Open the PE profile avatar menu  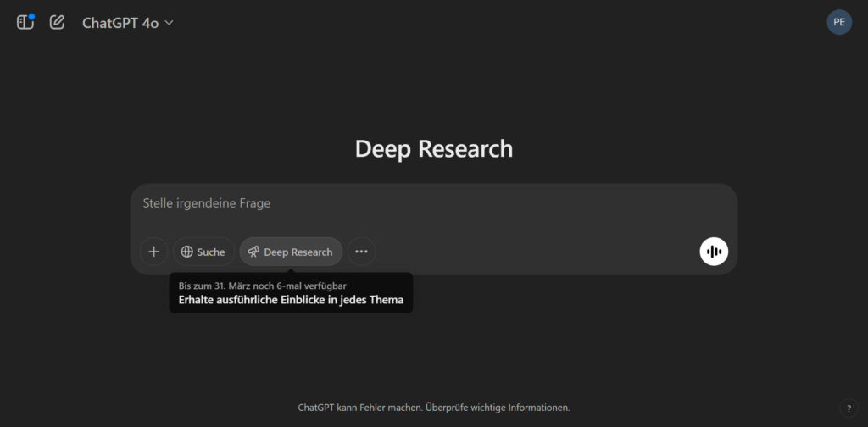839,22
